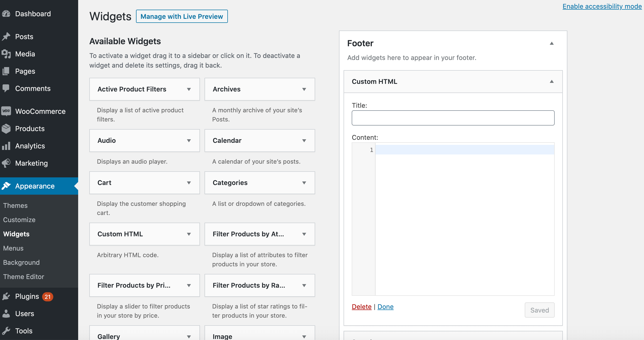
Task: Click the WooCommerce logo icon
Action: pyautogui.click(x=6, y=111)
